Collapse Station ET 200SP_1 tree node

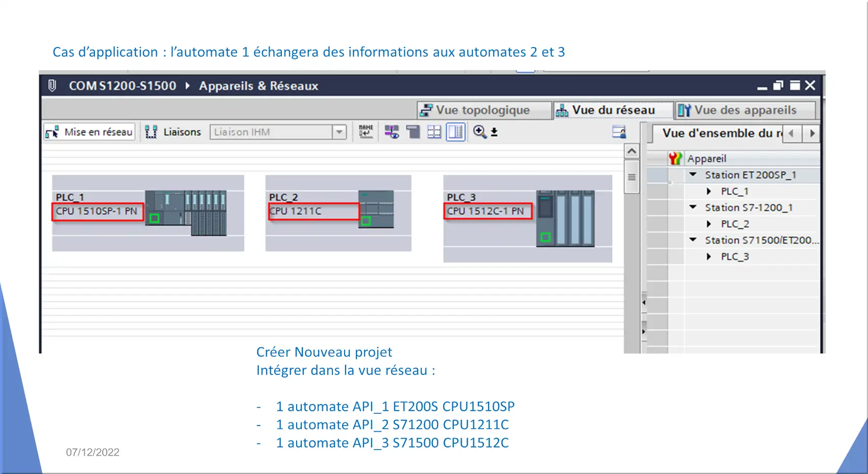point(693,175)
